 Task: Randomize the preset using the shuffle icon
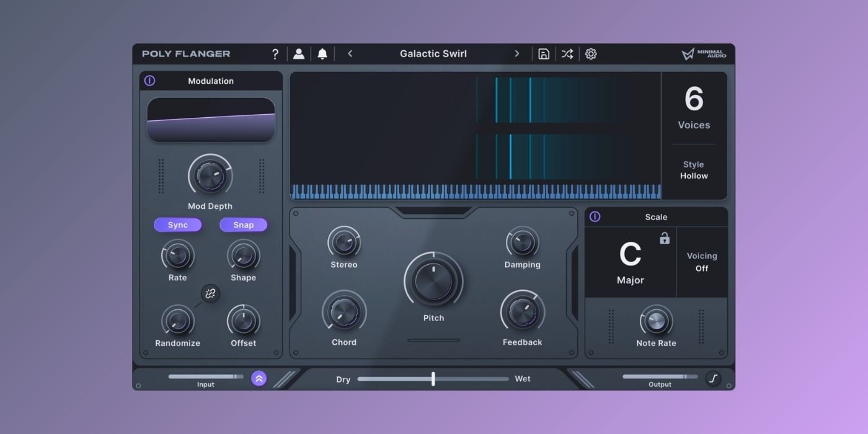click(x=567, y=54)
